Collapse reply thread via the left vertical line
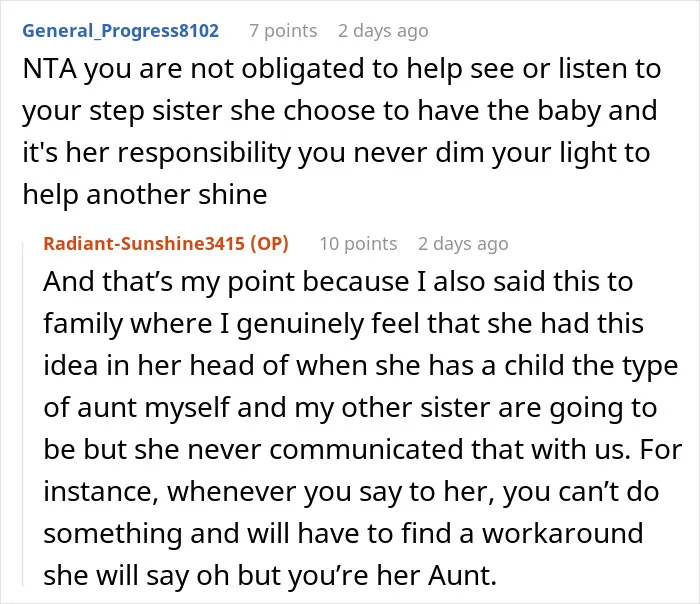Viewport: 700px width, 604px height. click(23, 413)
